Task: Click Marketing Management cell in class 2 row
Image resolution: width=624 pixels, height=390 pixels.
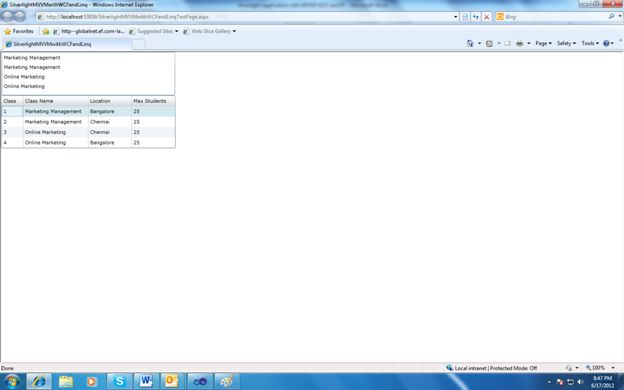Action: tap(55, 122)
